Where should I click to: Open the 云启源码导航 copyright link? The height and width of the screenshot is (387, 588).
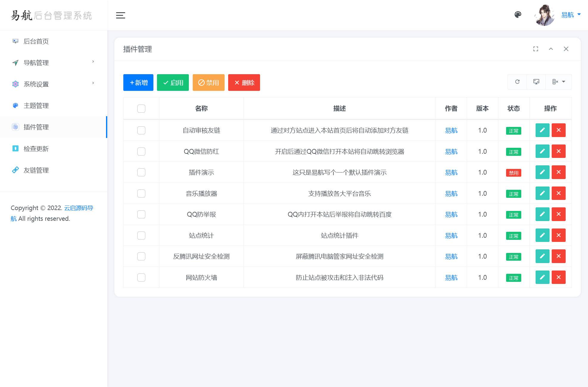point(79,208)
